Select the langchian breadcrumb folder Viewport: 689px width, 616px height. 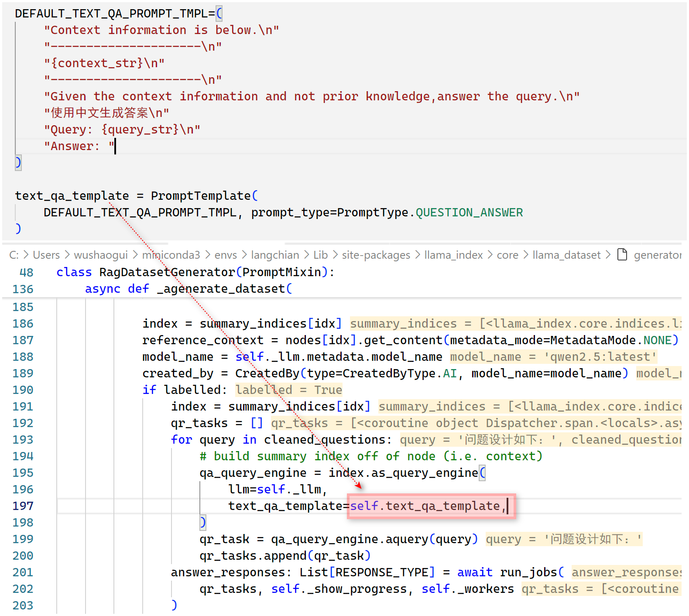275,255
